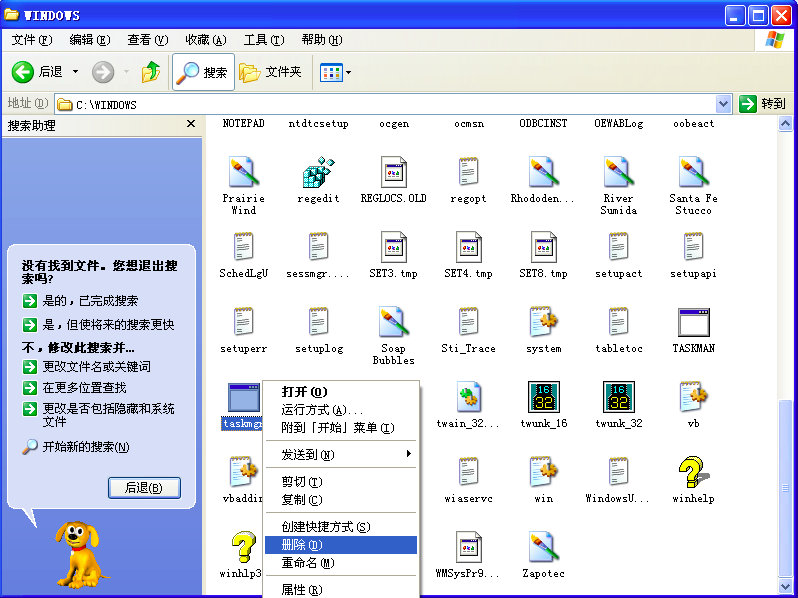Open the 文件(F) menu
798x598 pixels.
pyautogui.click(x=32, y=40)
